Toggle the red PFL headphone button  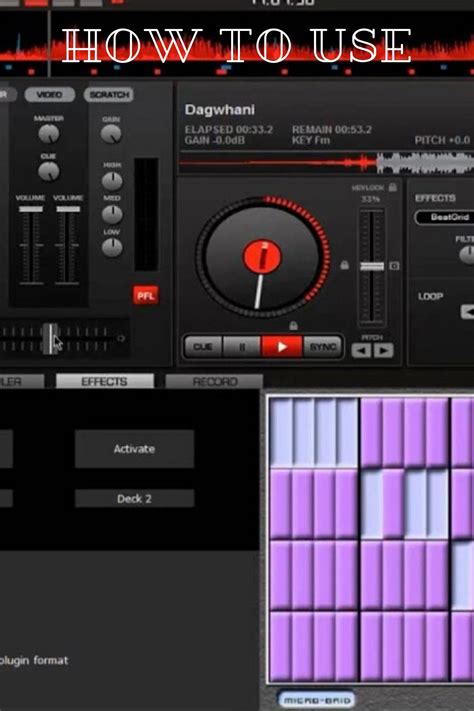coord(146,296)
